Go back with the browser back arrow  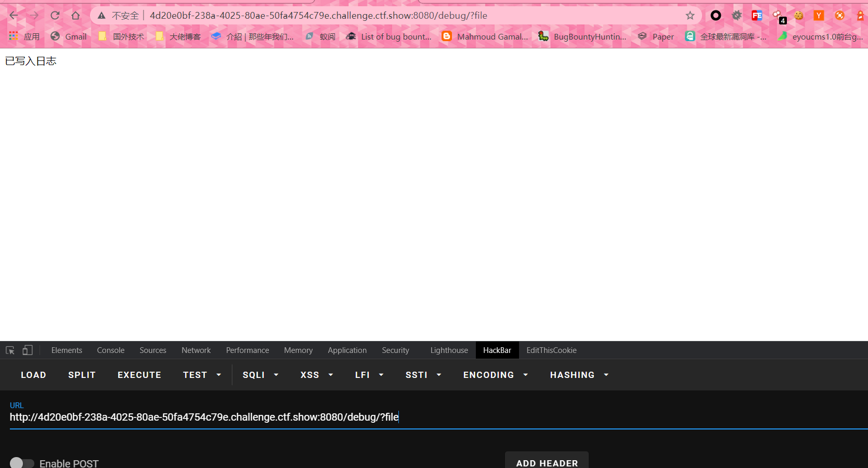pyautogui.click(x=14, y=16)
